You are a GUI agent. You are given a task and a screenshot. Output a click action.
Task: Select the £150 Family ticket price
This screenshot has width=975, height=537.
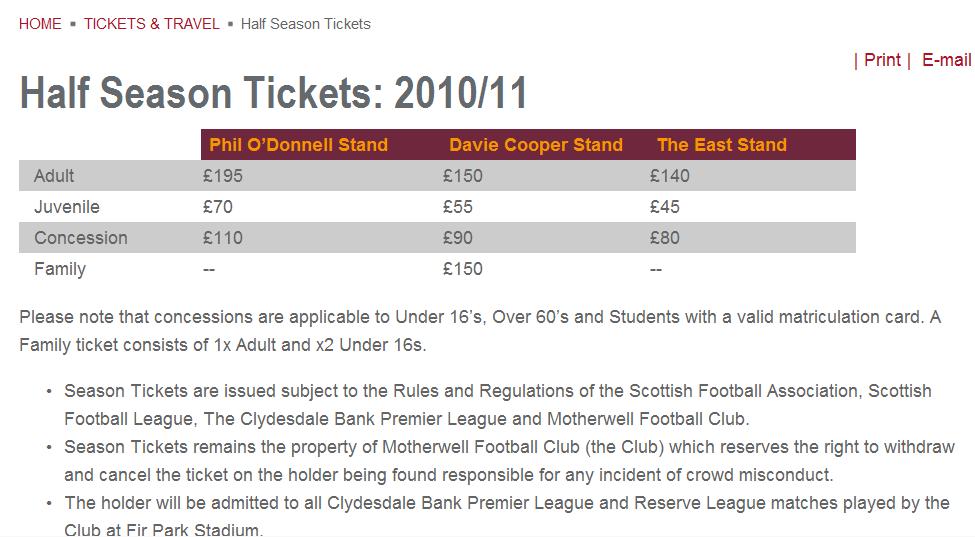pyautogui.click(x=463, y=269)
